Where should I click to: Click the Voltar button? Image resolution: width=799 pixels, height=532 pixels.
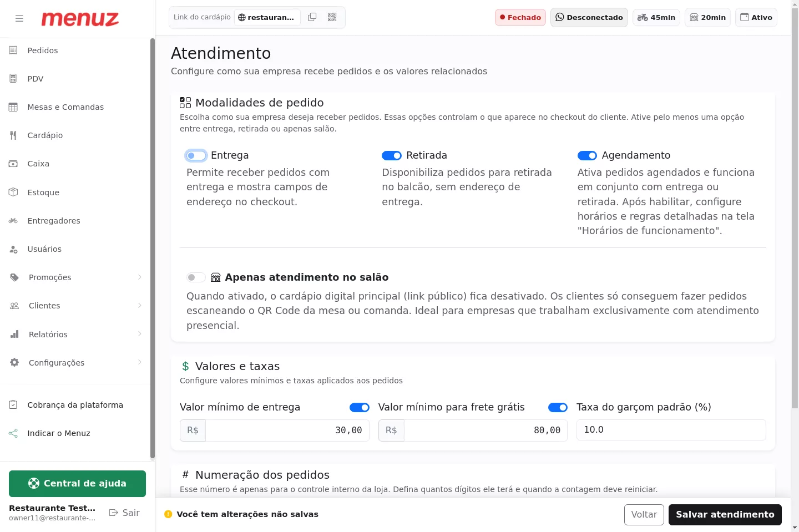(x=644, y=515)
